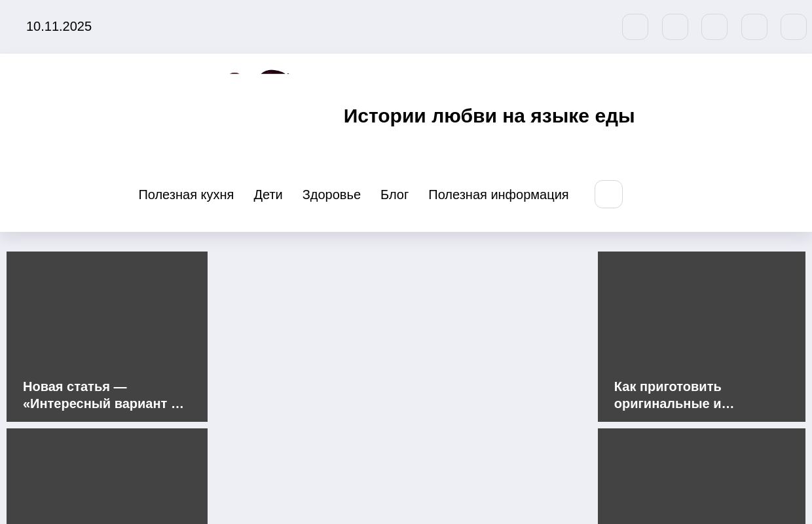The width and height of the screenshot is (812, 524).
Task: Click the last social icon in the header
Action: 794,27
